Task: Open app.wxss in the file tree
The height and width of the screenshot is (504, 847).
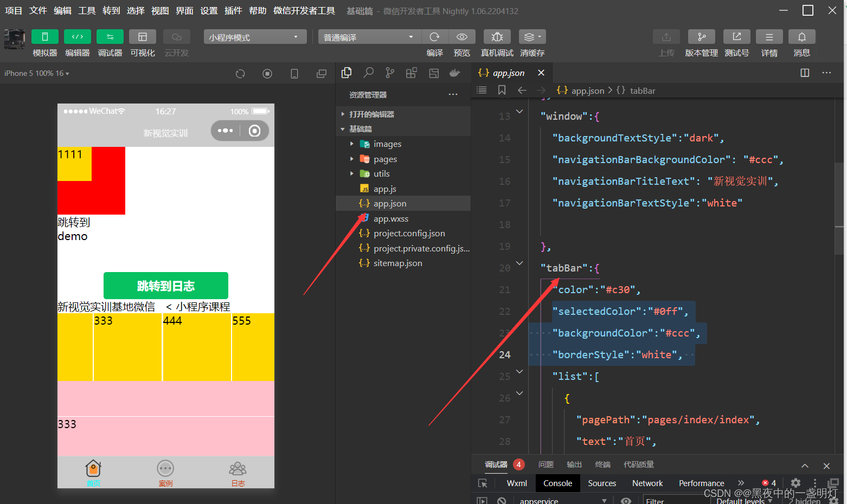Action: tap(390, 218)
